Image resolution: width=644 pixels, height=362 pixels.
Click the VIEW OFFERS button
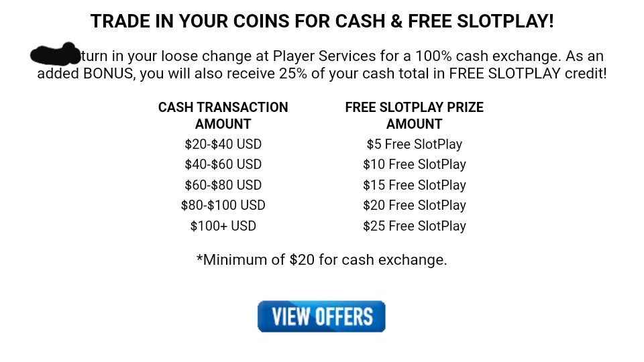coord(321,316)
